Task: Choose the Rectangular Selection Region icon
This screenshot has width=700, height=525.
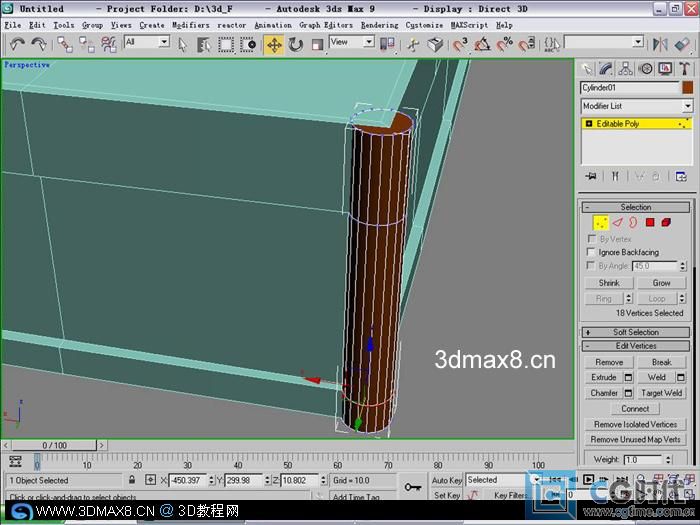Action: [226, 45]
